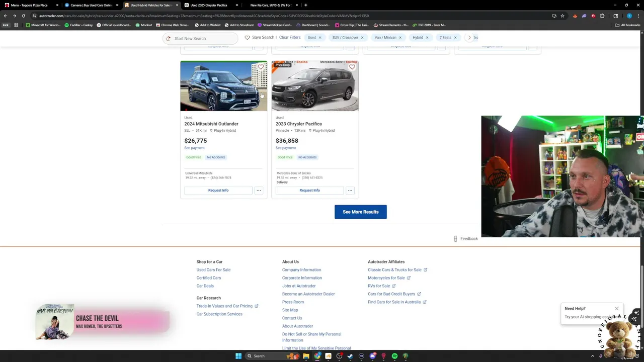The height and width of the screenshot is (362, 644).
Task: Open the Feedback link
Action: click(x=466, y=239)
